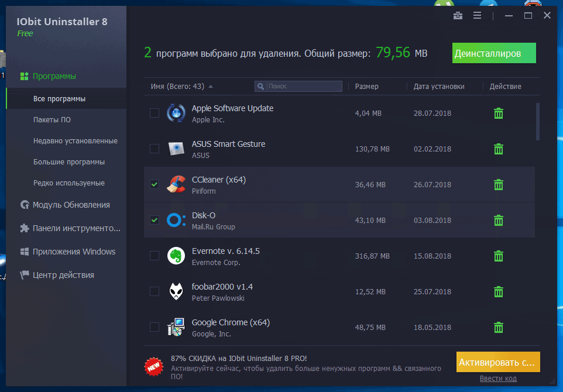
Task: Uncheck the CCleaner (x64) checkbox
Action: [155, 184]
